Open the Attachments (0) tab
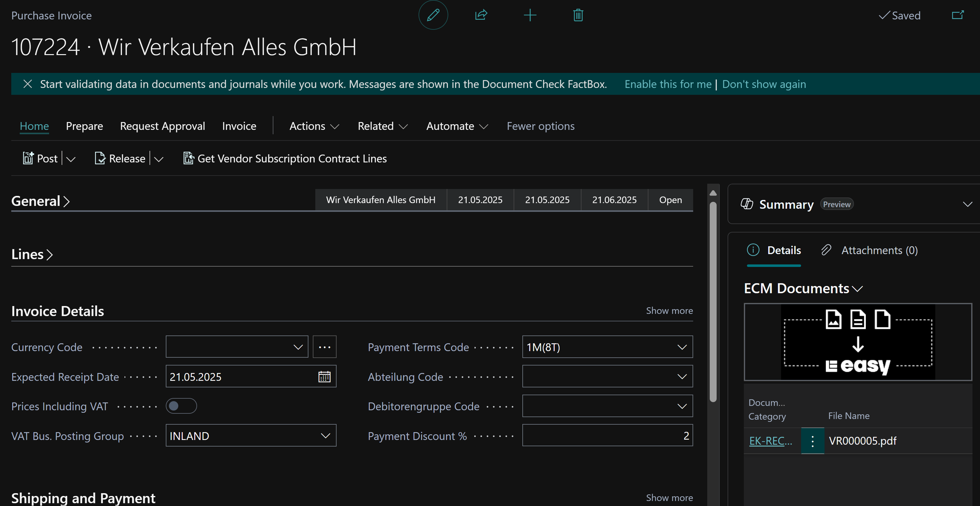Screen dimensions: 980x506 [870, 250]
